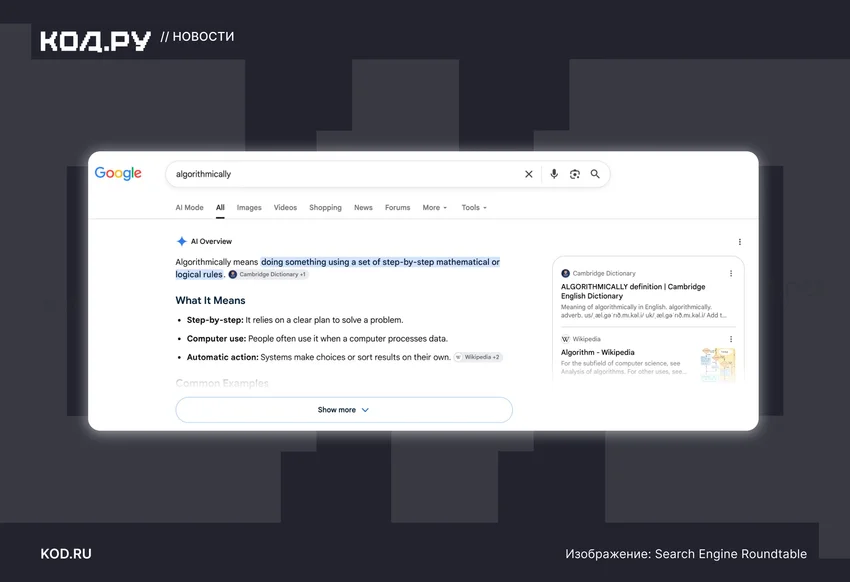Click the KOD.RU logo at top
This screenshot has height=582, width=850.
tap(95, 41)
